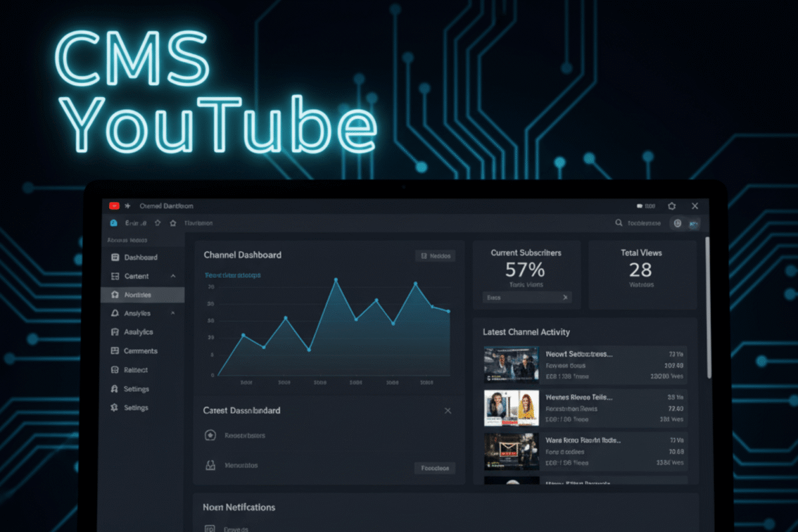Open the first video thumbnail under Latest Channel Activity
The height and width of the screenshot is (532, 798).
[x=511, y=363]
